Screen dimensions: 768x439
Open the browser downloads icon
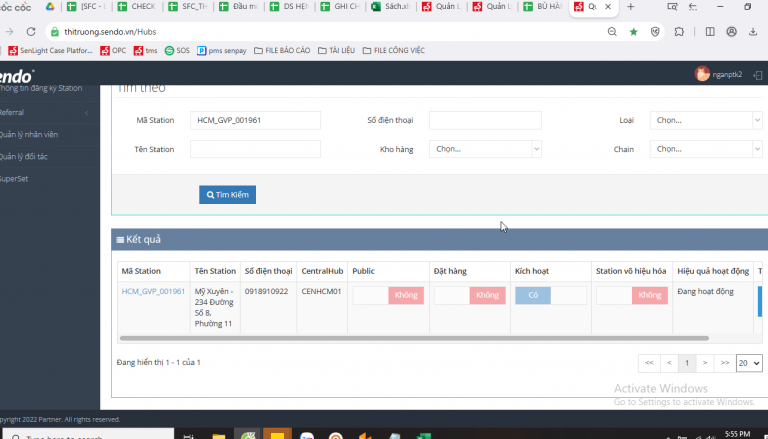(x=753, y=32)
